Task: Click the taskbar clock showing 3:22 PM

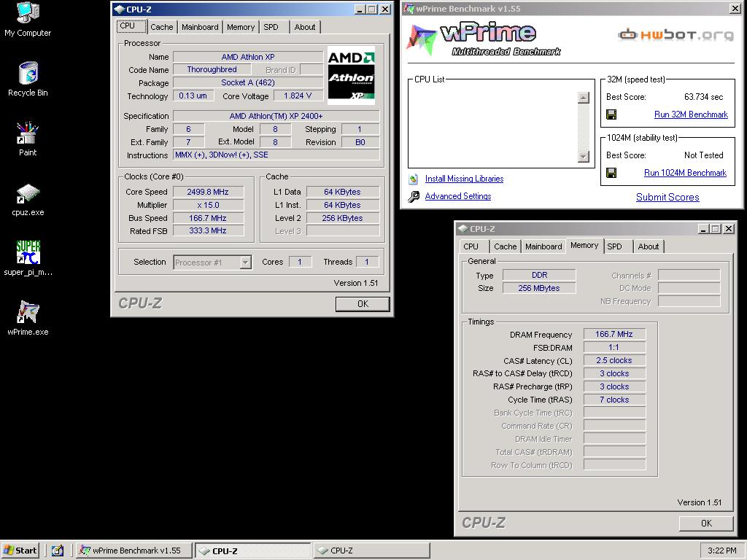Action: 721,551
